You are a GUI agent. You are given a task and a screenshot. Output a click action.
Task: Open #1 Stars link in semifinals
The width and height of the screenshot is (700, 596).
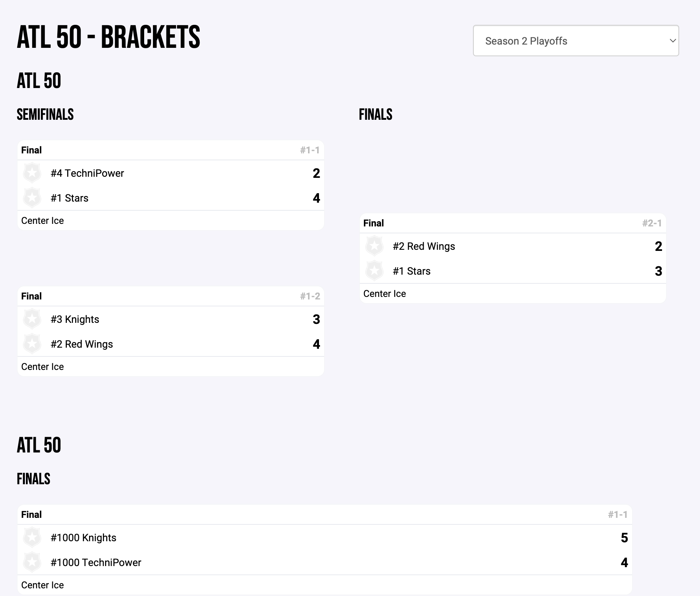coord(69,198)
